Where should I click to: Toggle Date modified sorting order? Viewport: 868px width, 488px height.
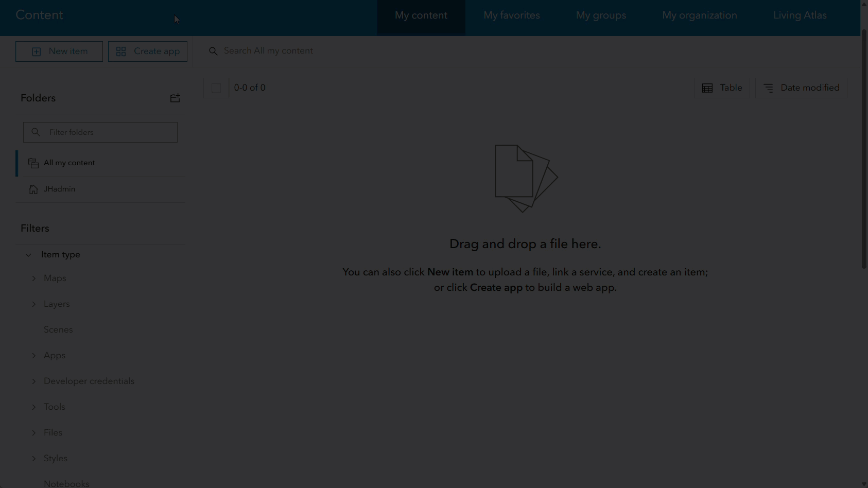pyautogui.click(x=801, y=88)
